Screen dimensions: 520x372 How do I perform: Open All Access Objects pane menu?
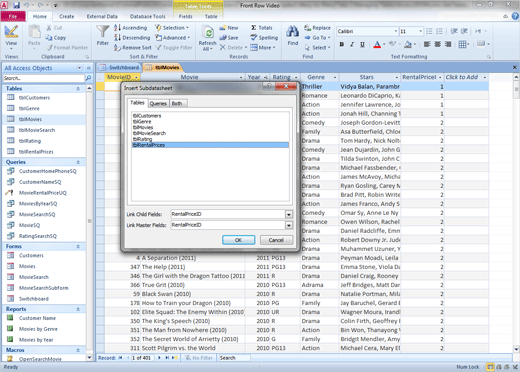(x=79, y=68)
